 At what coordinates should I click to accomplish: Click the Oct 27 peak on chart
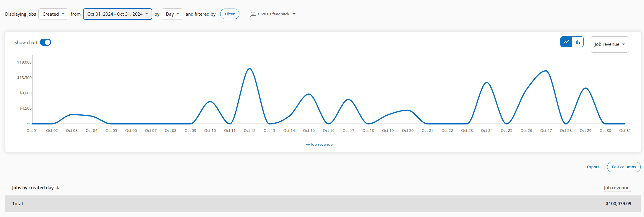click(x=546, y=71)
